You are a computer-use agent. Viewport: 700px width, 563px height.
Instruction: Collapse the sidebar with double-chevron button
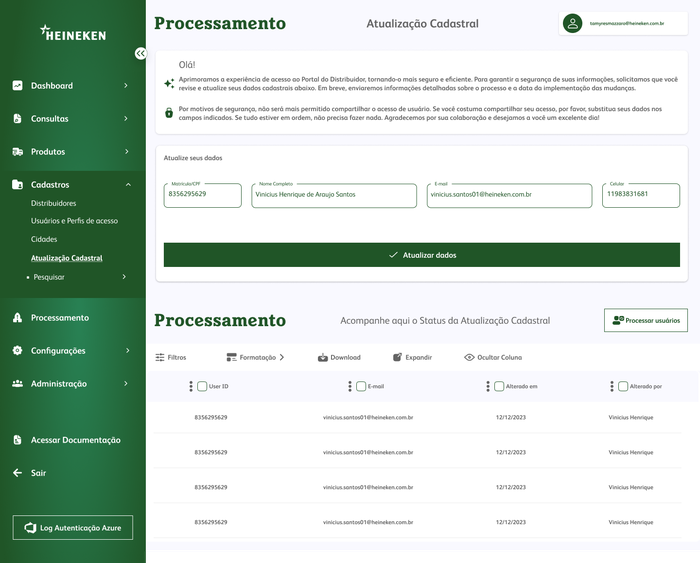tap(141, 54)
